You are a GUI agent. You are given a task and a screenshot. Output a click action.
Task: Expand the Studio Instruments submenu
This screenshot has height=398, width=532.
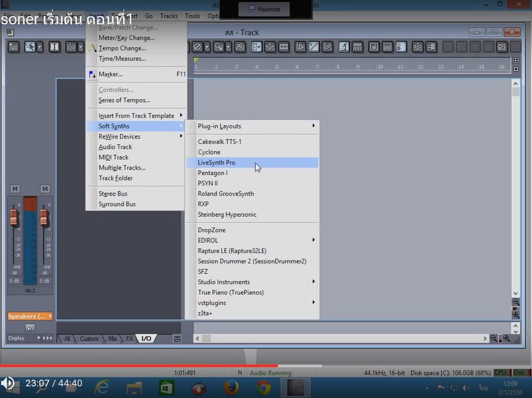[x=253, y=282]
